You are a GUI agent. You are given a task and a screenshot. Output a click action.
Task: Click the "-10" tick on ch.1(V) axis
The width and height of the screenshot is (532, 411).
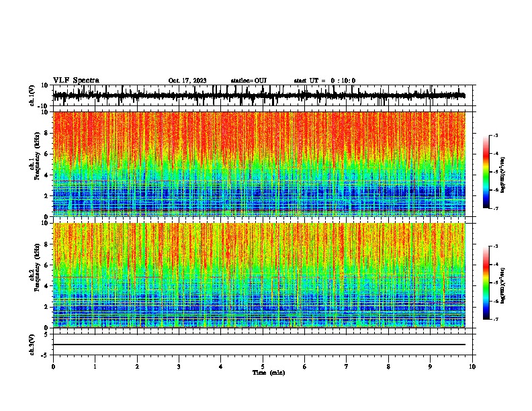(44, 106)
